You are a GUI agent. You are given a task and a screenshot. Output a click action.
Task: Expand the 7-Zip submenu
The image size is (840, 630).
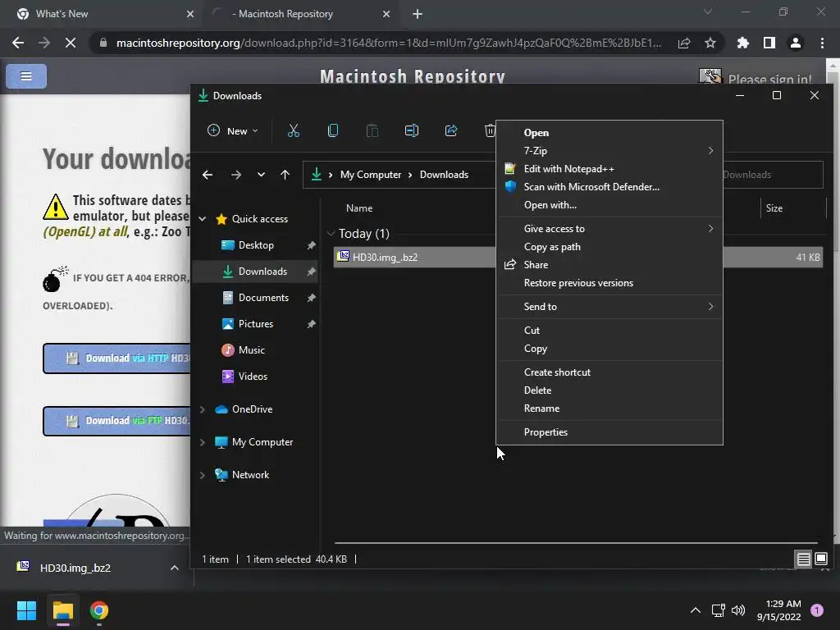609,151
